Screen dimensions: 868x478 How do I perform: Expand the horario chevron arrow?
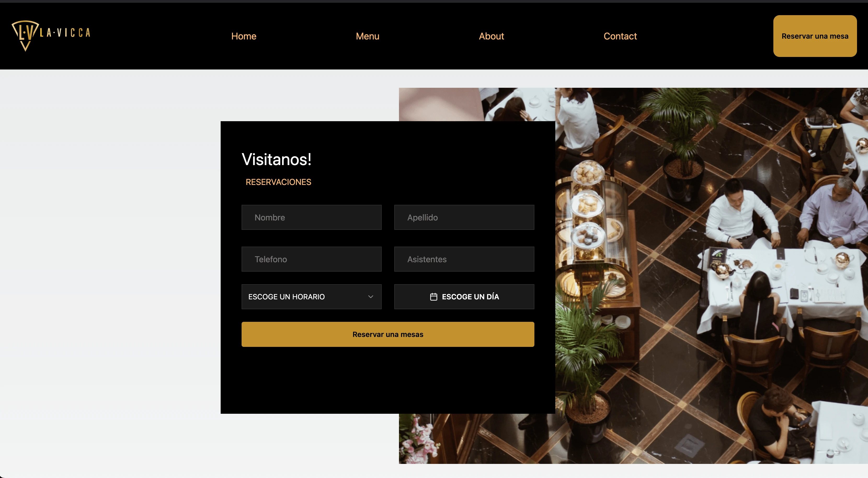371,296
